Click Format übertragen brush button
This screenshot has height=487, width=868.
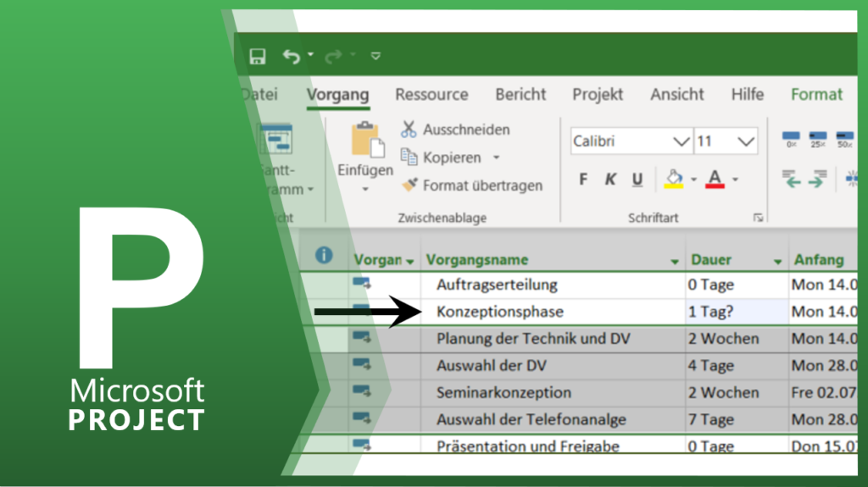point(471,185)
